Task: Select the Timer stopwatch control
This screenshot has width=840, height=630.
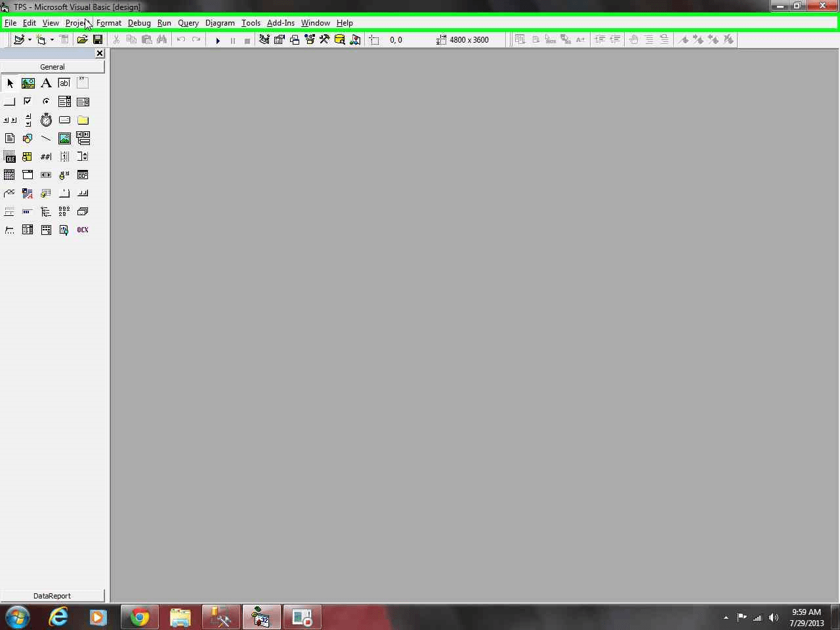Action: click(x=46, y=120)
